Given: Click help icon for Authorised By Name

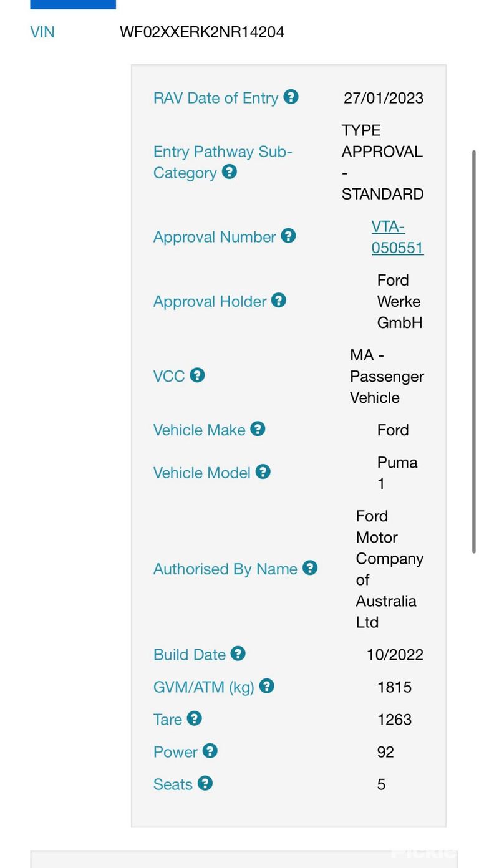Looking at the screenshot, I should click(x=310, y=567).
